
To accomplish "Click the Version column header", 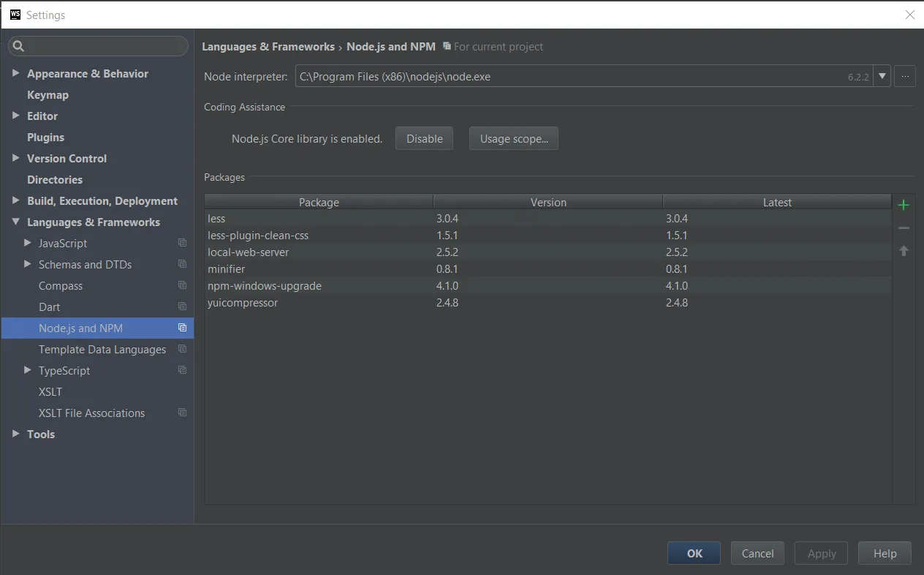I will pos(548,202).
